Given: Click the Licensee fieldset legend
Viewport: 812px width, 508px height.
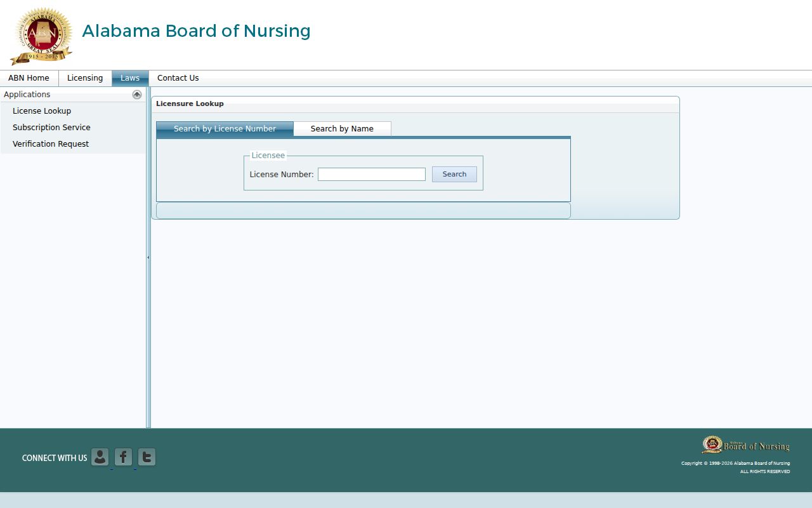Looking at the screenshot, I should coord(268,156).
